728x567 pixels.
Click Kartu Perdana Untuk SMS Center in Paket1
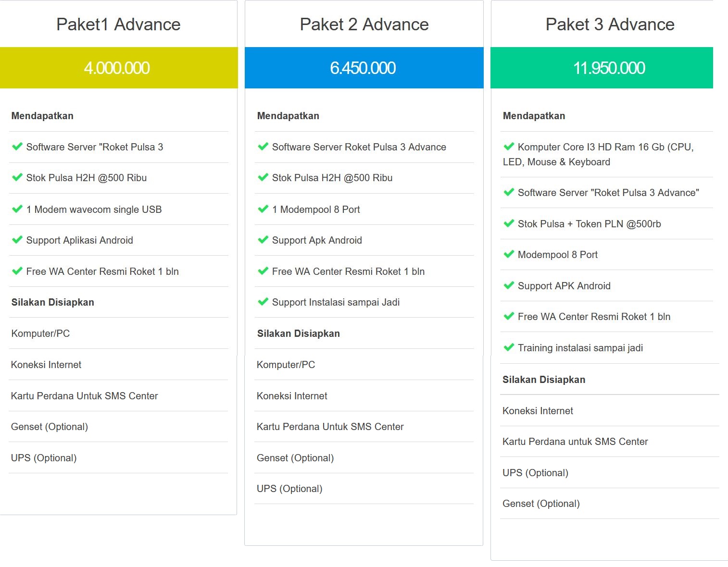[85, 396]
